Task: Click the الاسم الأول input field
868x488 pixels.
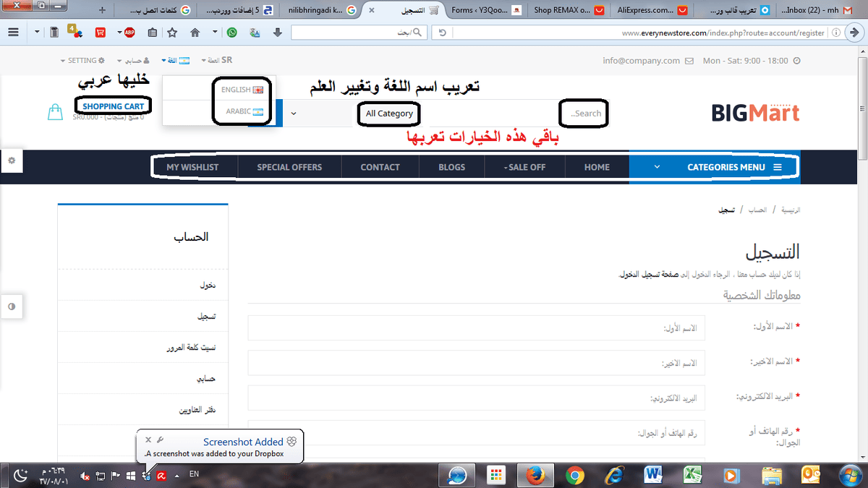Action: 476,328
